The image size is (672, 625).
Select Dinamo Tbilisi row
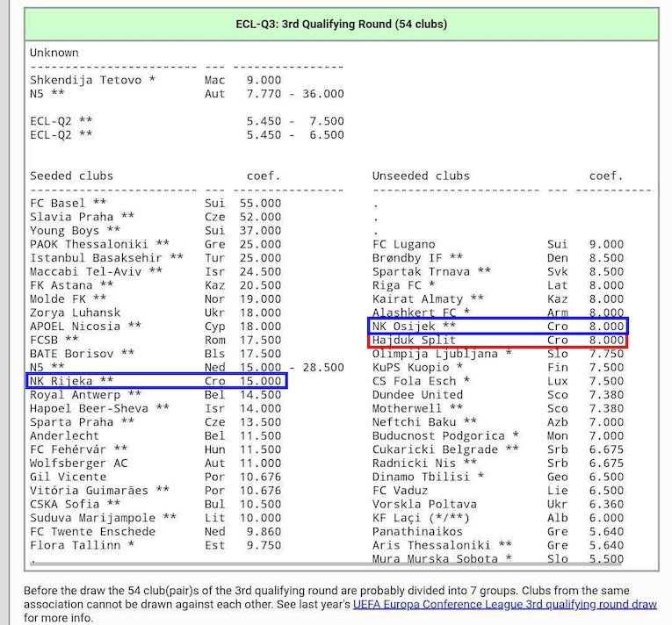click(x=498, y=477)
